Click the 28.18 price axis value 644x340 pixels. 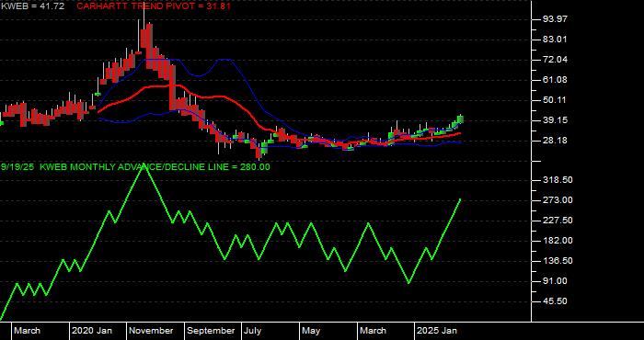[x=555, y=141]
